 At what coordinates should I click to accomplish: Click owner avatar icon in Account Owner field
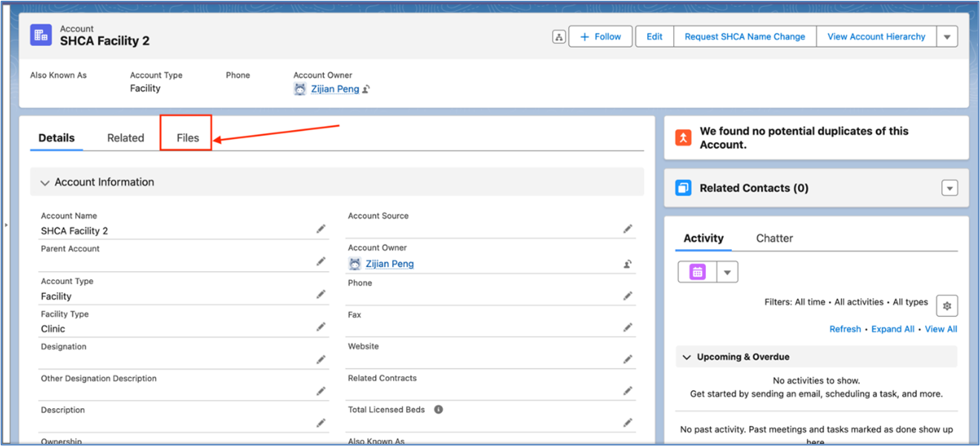tap(354, 264)
